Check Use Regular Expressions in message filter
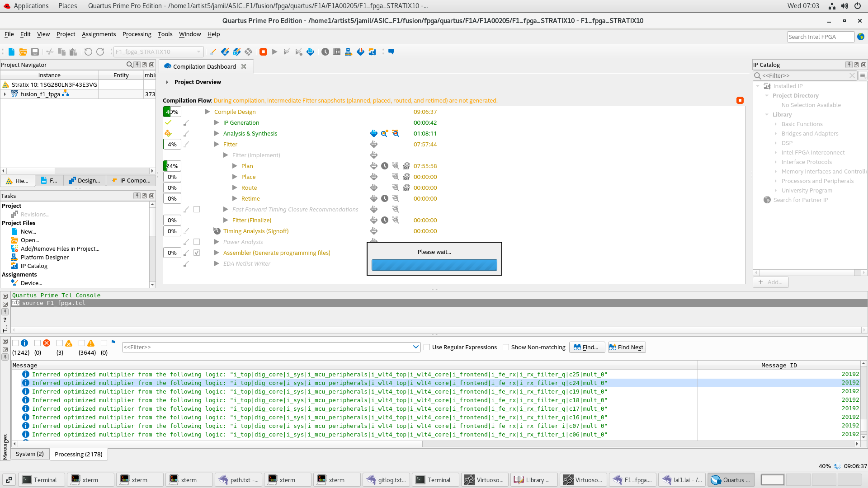Image resolution: width=868 pixels, height=488 pixels. point(427,347)
